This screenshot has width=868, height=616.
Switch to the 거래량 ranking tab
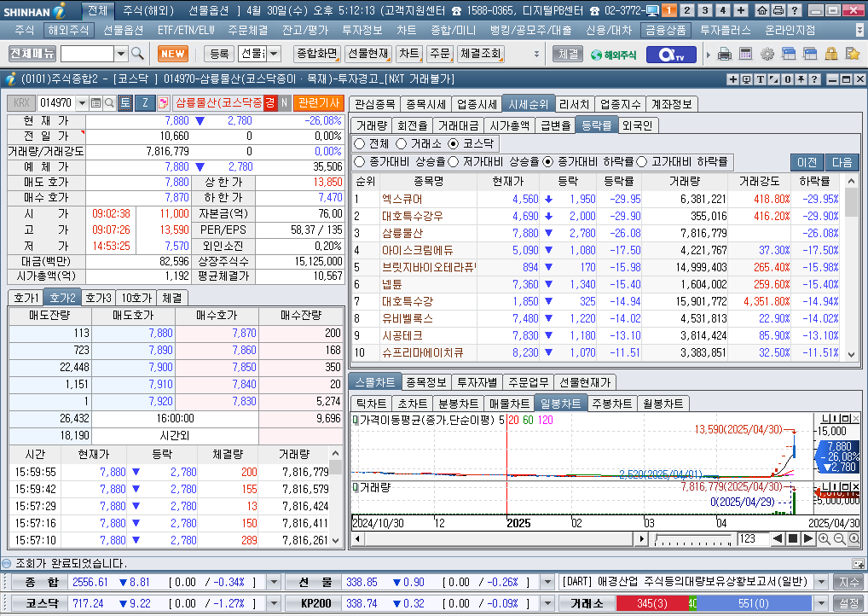372,125
